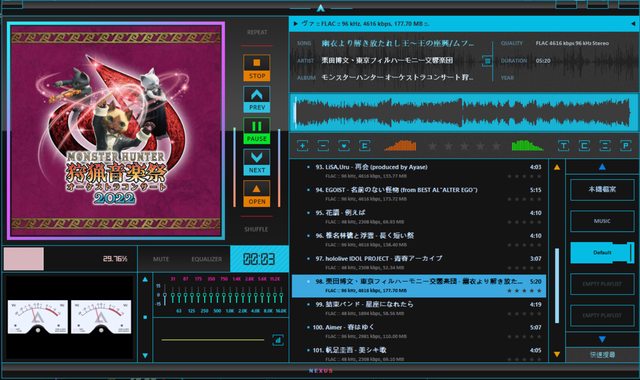This screenshot has width=640, height=380.
Task: Stop playback with the STOP button
Action: (x=257, y=68)
